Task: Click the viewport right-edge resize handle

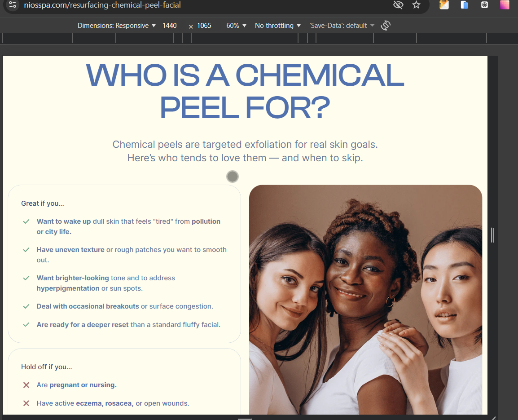Action: coord(492,235)
